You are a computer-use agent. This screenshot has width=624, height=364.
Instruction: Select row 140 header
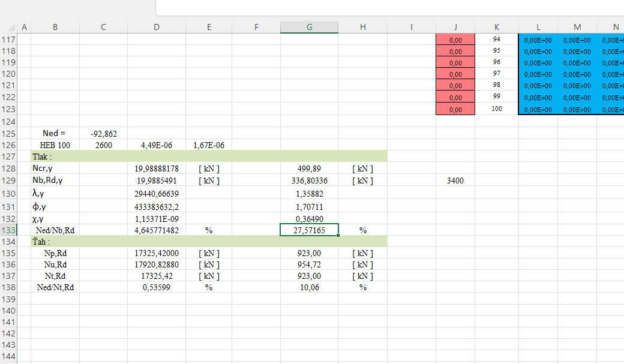point(8,311)
